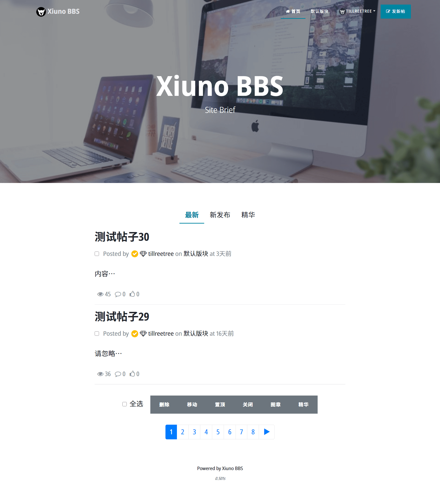The image size is (440, 504).
Task: Switch to the 新发布 tab
Action: 220,215
